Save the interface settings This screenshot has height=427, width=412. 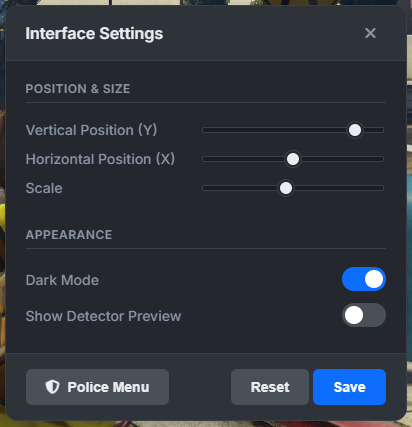click(349, 387)
